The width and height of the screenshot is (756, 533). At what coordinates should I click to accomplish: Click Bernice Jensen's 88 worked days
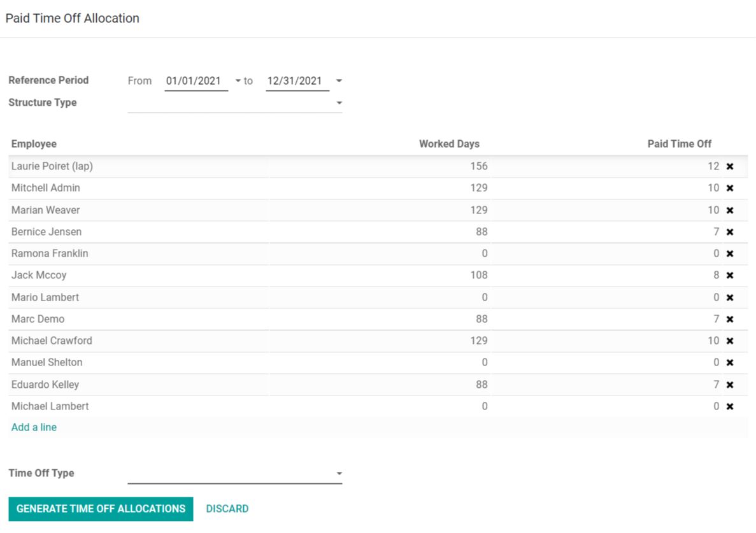481,232
